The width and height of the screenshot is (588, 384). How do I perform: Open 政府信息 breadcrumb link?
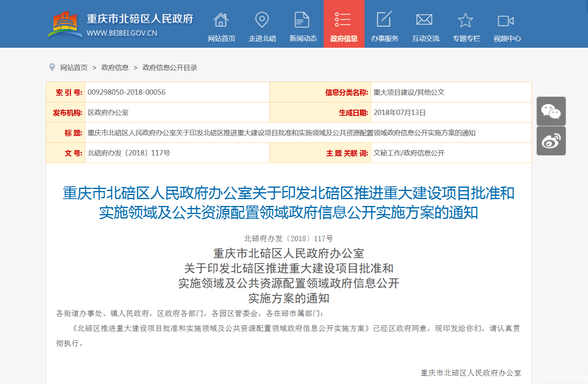pos(115,68)
